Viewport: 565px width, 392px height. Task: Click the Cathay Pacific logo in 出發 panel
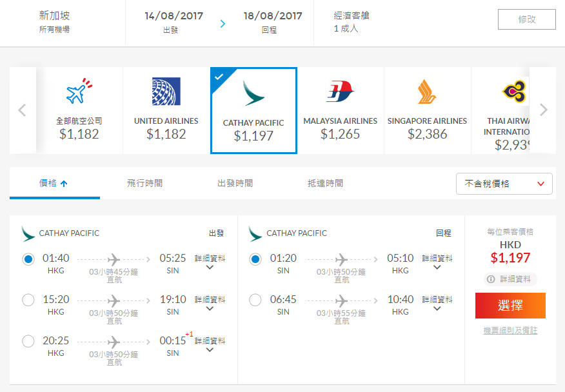tap(28, 234)
